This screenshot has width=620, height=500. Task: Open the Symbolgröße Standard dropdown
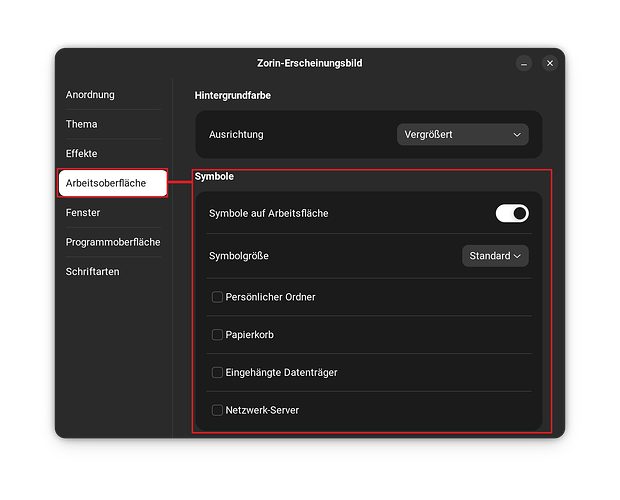coord(495,256)
